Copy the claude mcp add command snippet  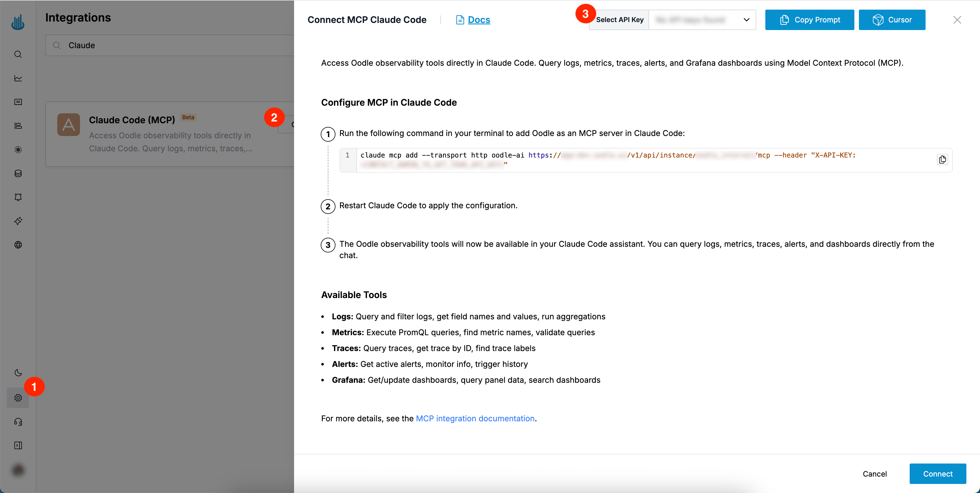click(943, 159)
